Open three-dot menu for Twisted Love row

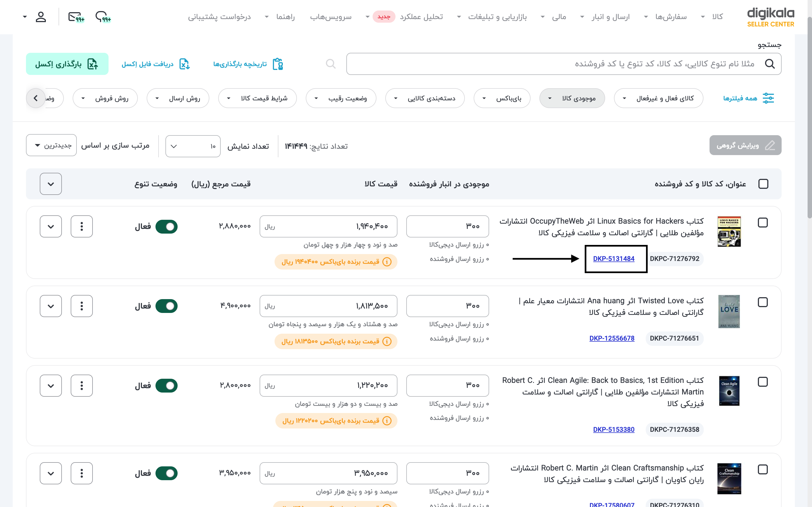82,306
